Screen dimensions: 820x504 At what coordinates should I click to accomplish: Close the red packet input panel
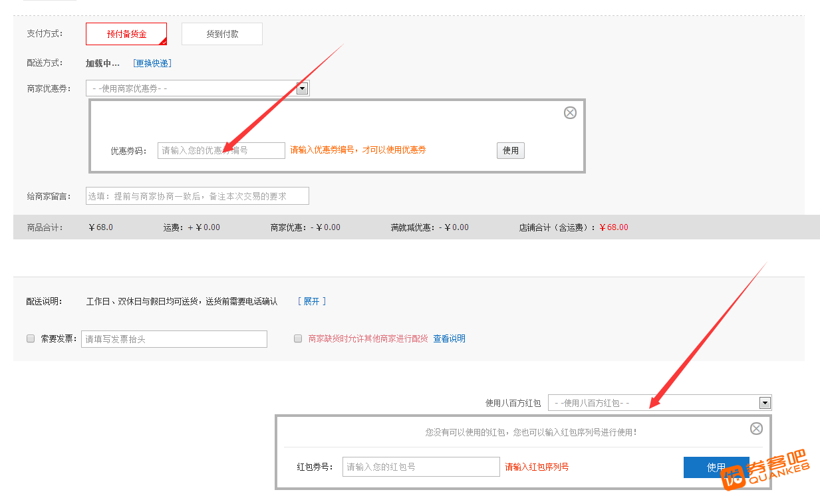tap(756, 428)
